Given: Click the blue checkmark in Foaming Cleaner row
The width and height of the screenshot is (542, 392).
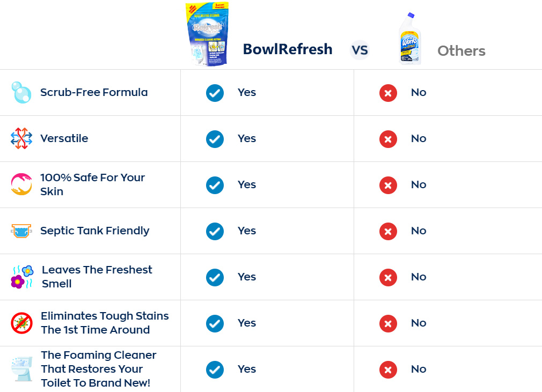Looking at the screenshot, I should coord(215,369).
